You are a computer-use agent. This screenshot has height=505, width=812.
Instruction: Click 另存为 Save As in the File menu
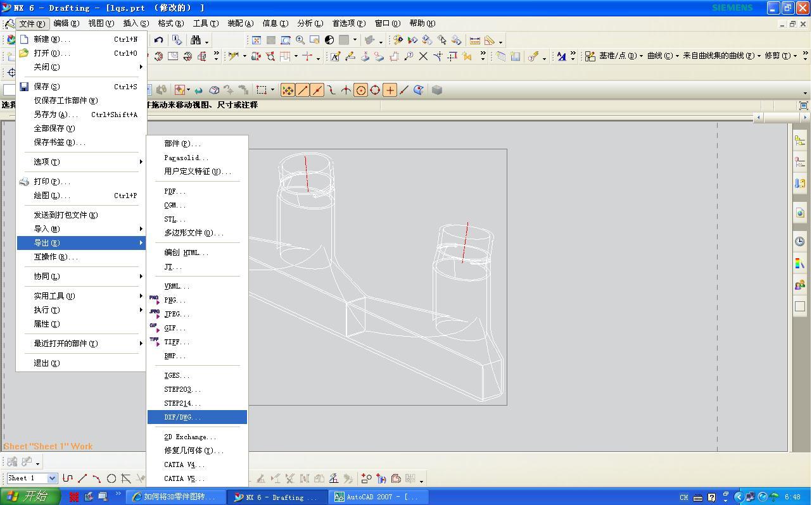[56, 115]
